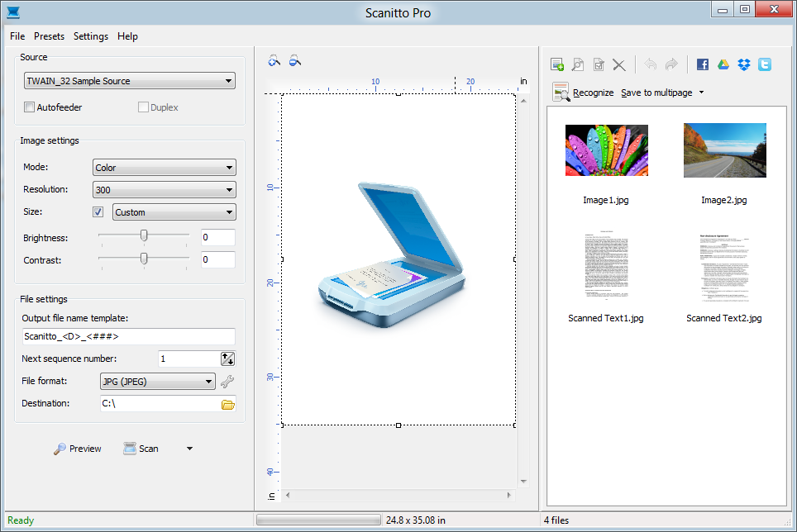Zoom out of the scan preview
The image size is (797, 532).
294,60
